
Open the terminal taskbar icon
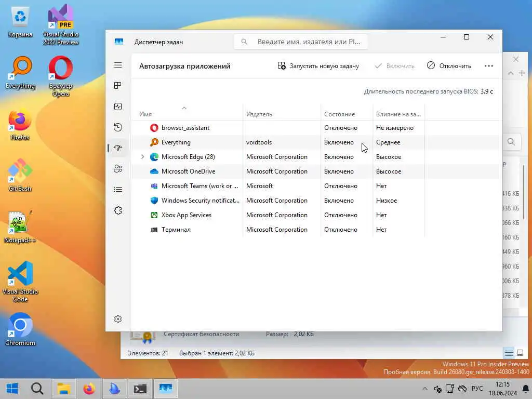(x=140, y=389)
